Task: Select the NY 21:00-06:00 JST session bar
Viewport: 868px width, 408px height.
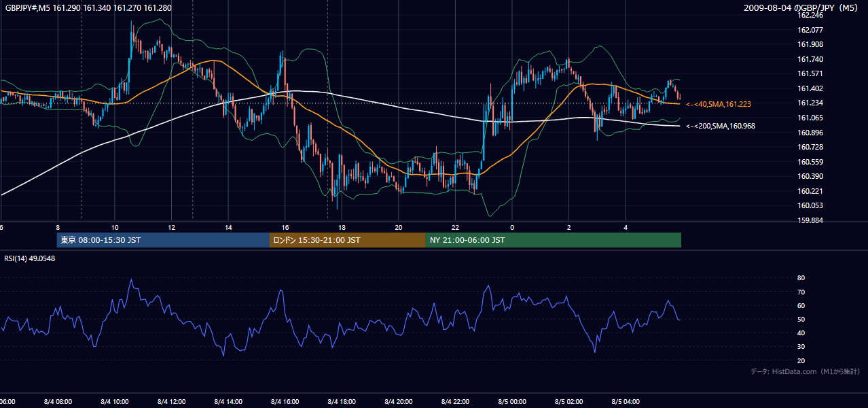Action: pyautogui.click(x=554, y=240)
